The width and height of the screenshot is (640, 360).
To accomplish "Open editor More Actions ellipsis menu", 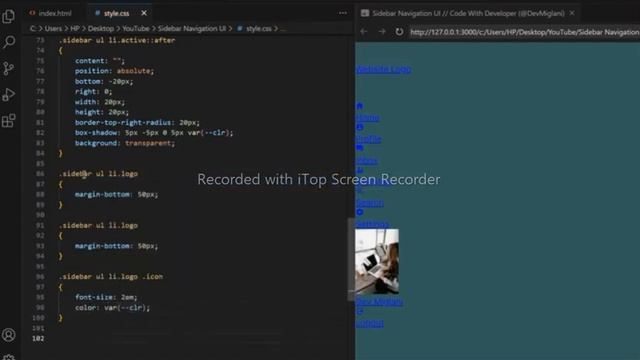I will (x=343, y=13).
